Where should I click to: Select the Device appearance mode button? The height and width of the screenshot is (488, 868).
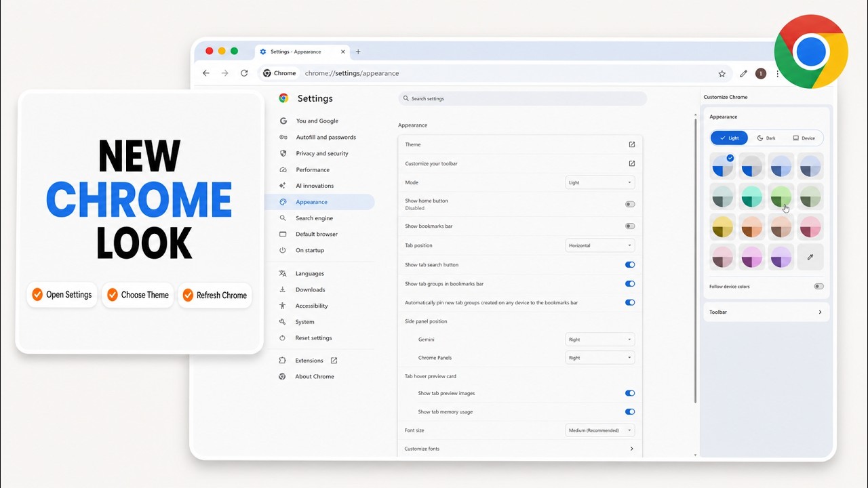point(804,138)
